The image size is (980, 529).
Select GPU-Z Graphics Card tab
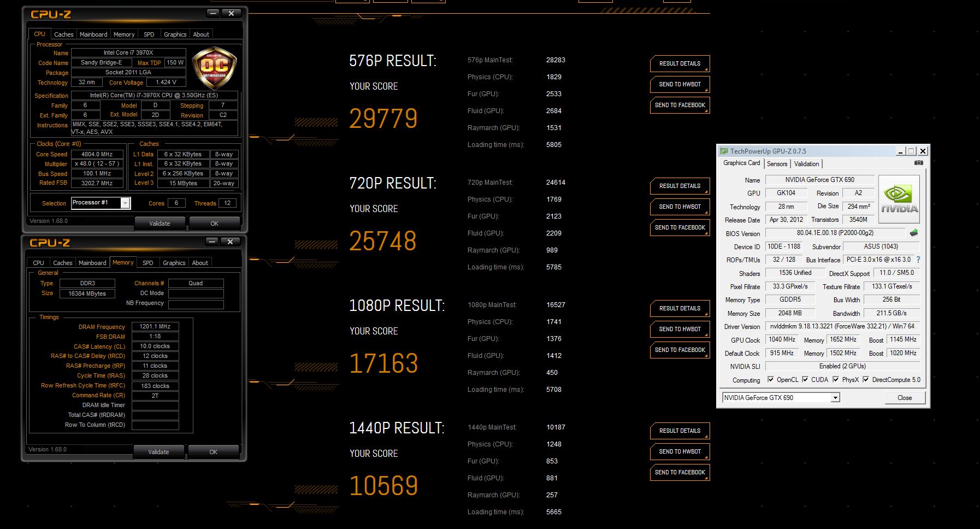741,163
